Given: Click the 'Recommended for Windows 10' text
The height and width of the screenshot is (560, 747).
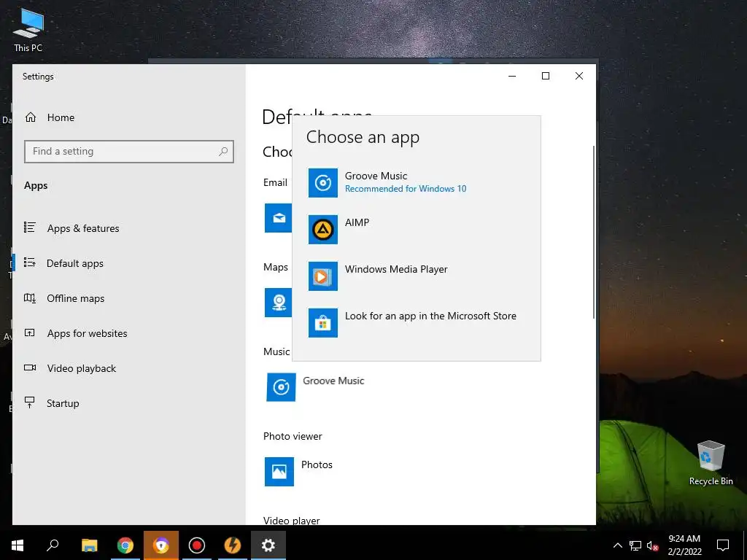Looking at the screenshot, I should pos(406,189).
